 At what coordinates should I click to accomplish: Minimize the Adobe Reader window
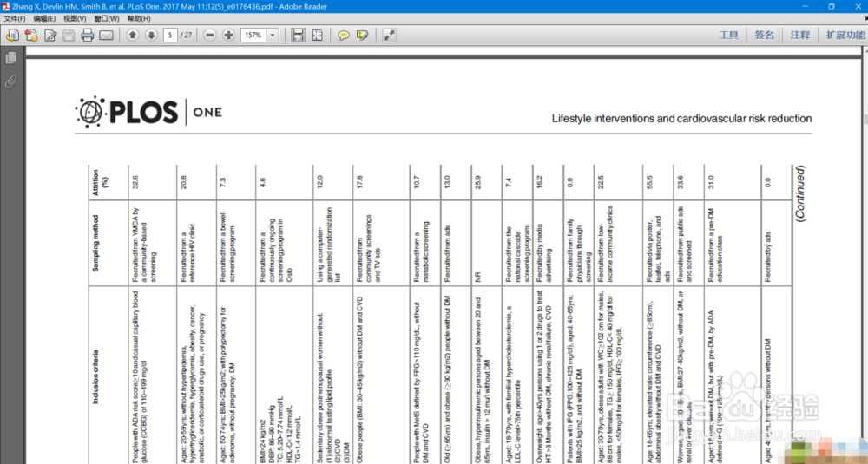pos(807,6)
